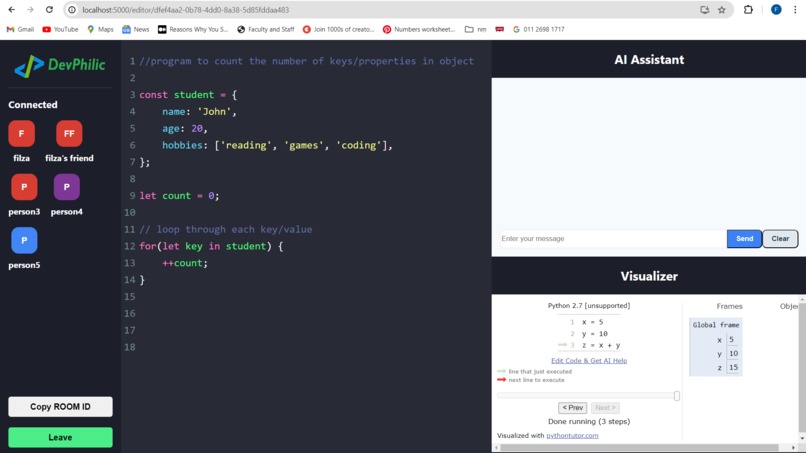
Task: Select the person4 purple avatar
Action: [x=66, y=187]
